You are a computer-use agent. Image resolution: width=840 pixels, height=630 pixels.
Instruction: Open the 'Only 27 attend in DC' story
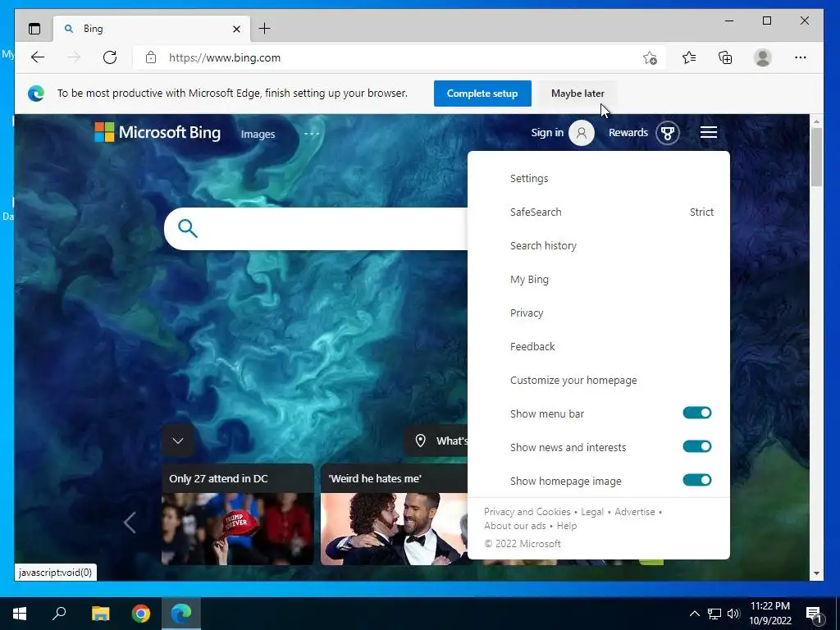pyautogui.click(x=237, y=514)
